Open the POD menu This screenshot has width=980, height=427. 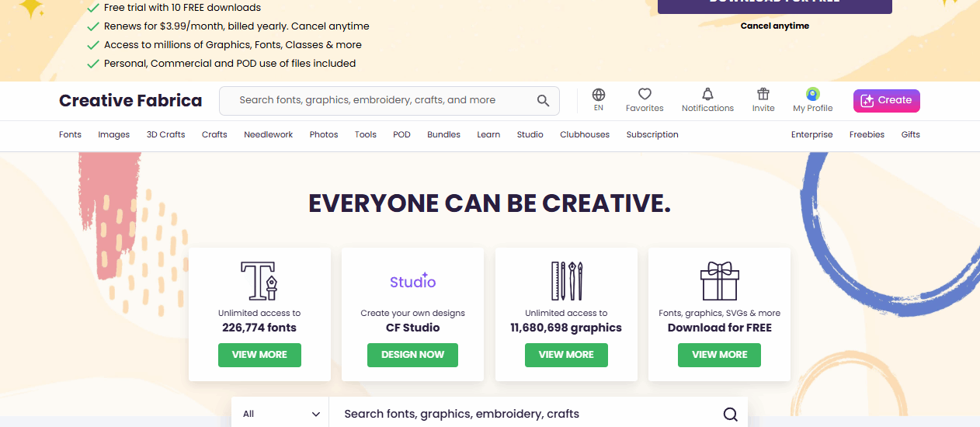pyautogui.click(x=401, y=134)
